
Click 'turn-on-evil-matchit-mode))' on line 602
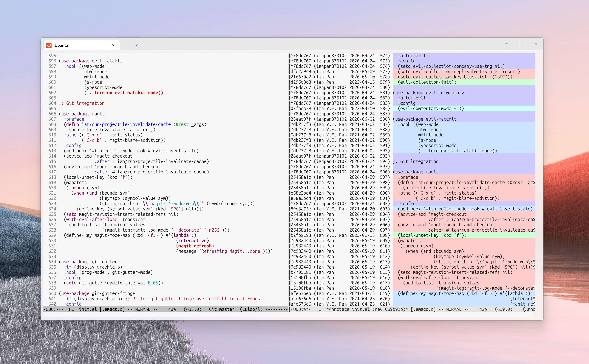pos(129,93)
